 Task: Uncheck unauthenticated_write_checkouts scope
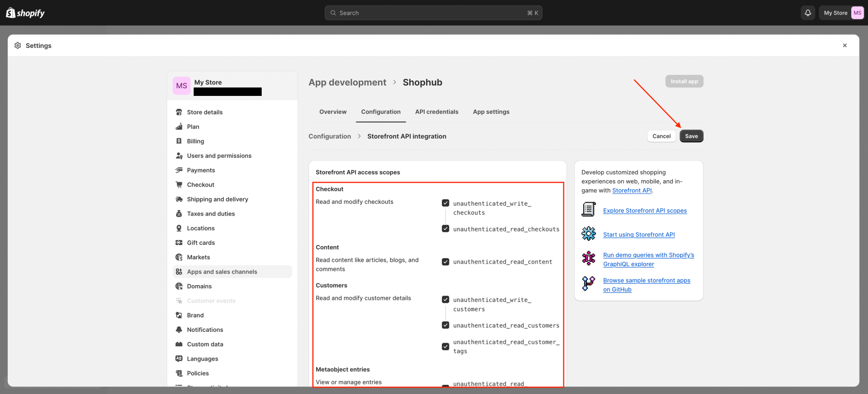point(445,202)
